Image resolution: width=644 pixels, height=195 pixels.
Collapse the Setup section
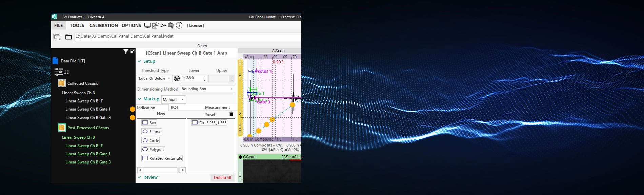pos(139,61)
